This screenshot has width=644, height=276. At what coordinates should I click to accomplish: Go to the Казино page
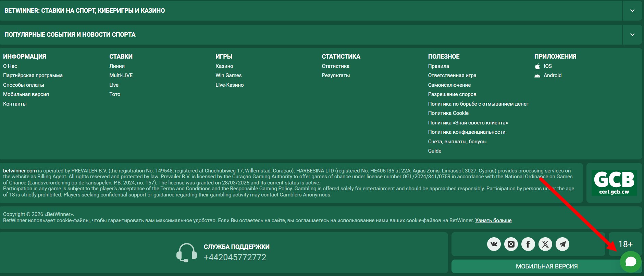point(224,66)
